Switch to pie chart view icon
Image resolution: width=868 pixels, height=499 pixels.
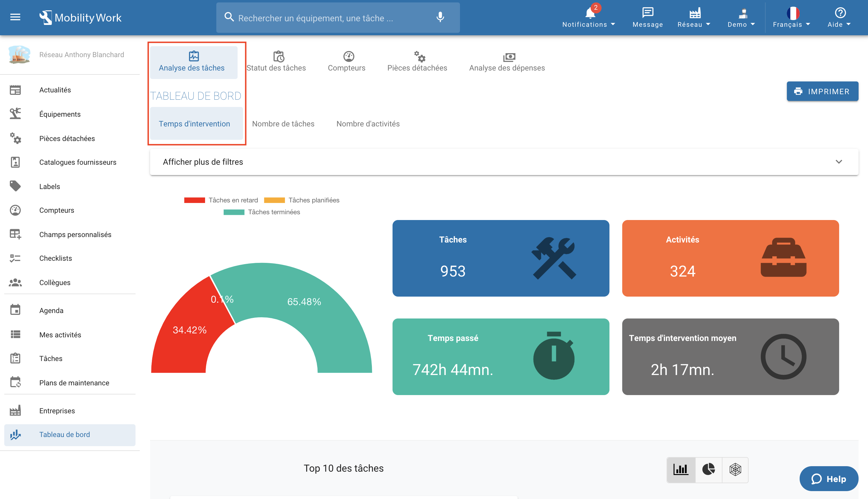(708, 469)
